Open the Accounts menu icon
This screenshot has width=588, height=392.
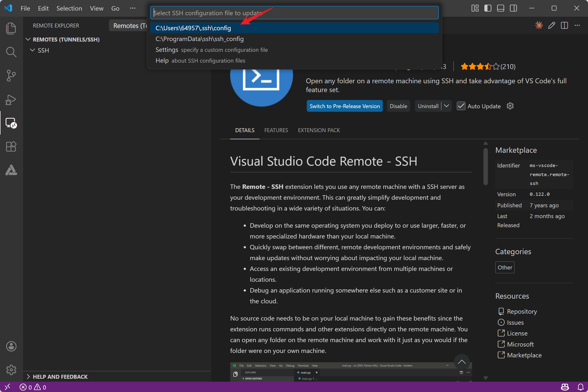click(x=11, y=346)
